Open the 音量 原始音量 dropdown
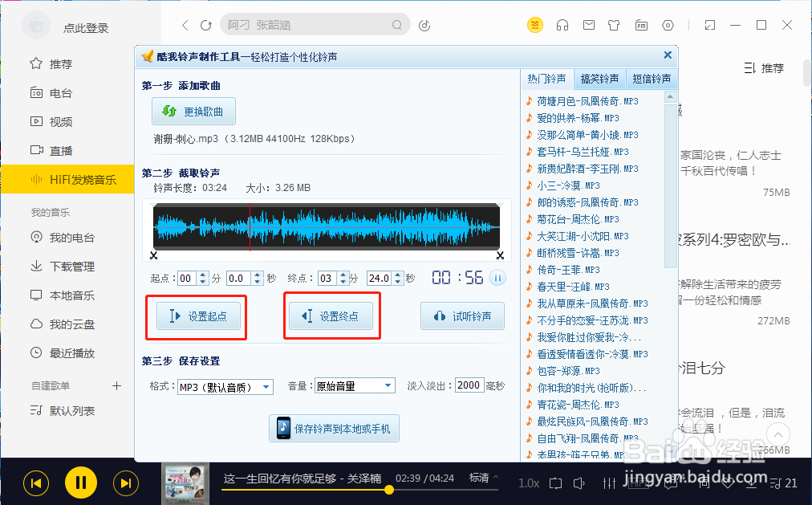Image resolution: width=812 pixels, height=505 pixels. click(355, 386)
